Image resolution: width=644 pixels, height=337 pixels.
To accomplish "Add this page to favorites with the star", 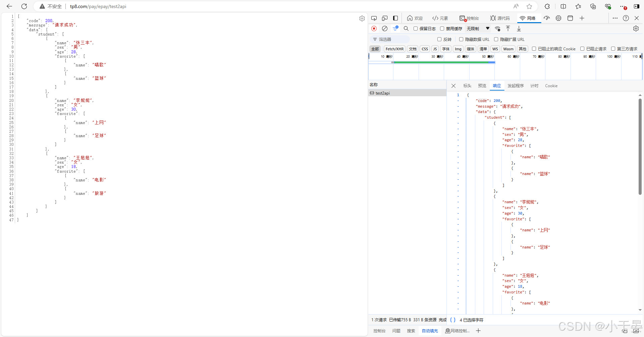I will point(529,6).
